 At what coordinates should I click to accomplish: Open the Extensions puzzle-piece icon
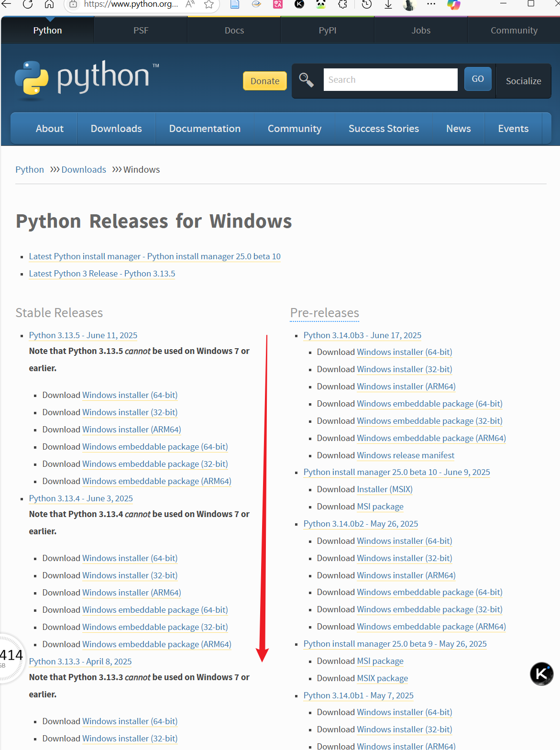pyautogui.click(x=343, y=4)
